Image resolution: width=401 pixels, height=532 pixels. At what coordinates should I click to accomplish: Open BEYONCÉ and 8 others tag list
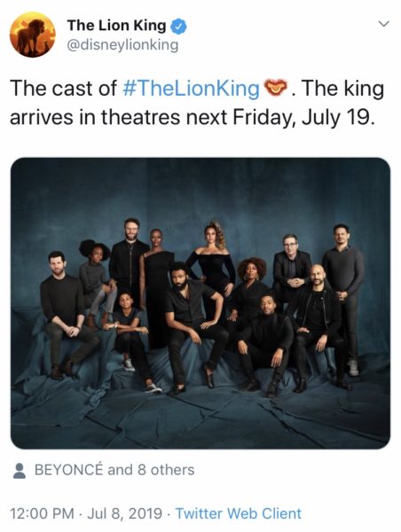(x=114, y=470)
